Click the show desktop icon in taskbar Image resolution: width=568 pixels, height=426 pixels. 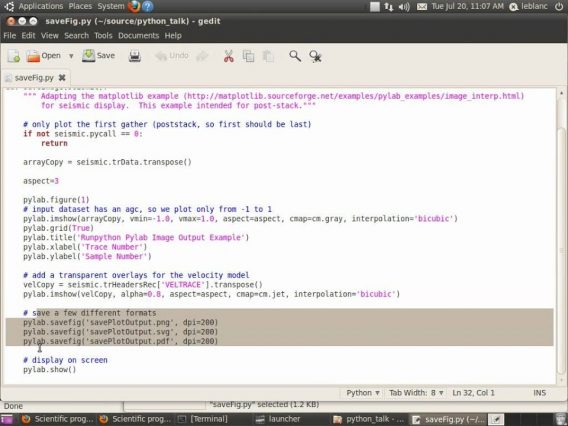7,419
